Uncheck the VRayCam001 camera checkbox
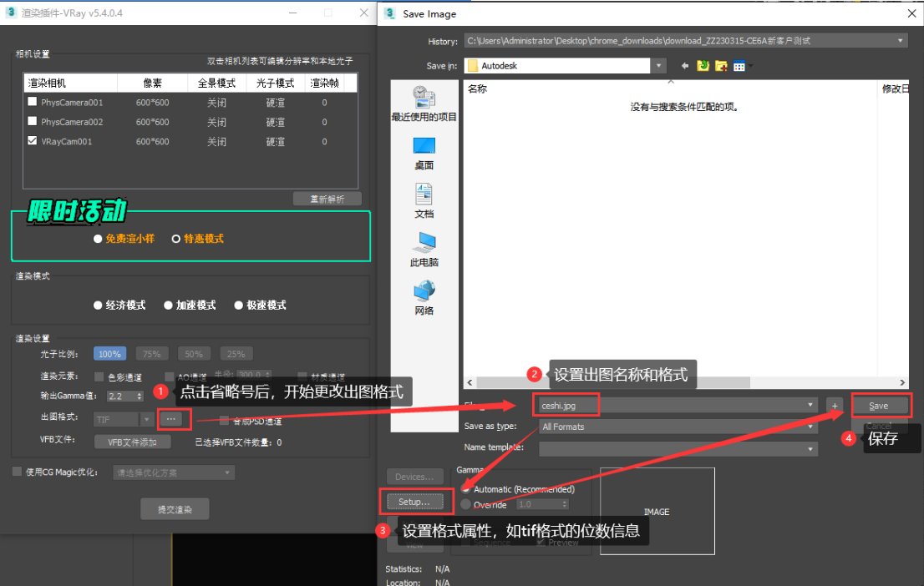The image size is (924, 586). click(31, 140)
